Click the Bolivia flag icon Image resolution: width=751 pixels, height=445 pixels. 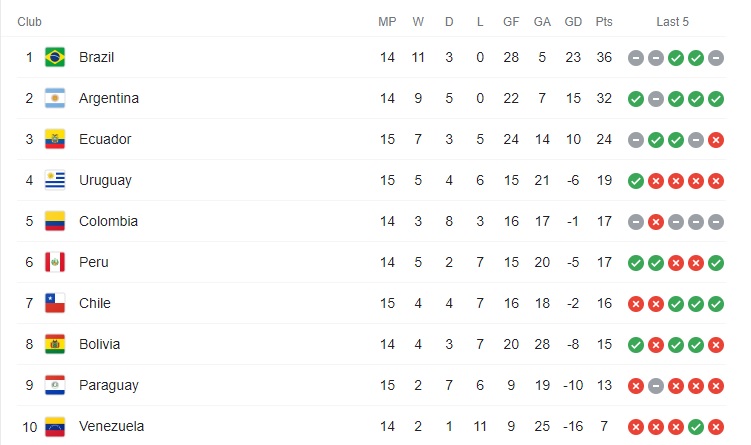tap(55, 345)
